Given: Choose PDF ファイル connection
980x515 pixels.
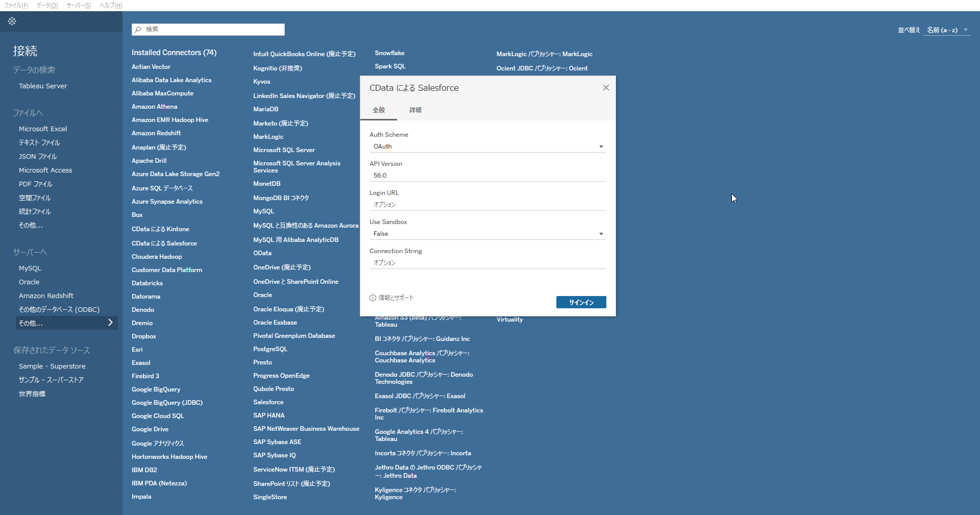Looking at the screenshot, I should (36, 184).
